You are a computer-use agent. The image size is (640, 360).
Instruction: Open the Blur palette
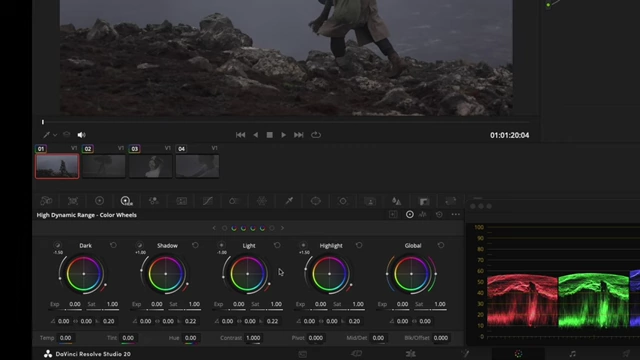(x=396, y=201)
